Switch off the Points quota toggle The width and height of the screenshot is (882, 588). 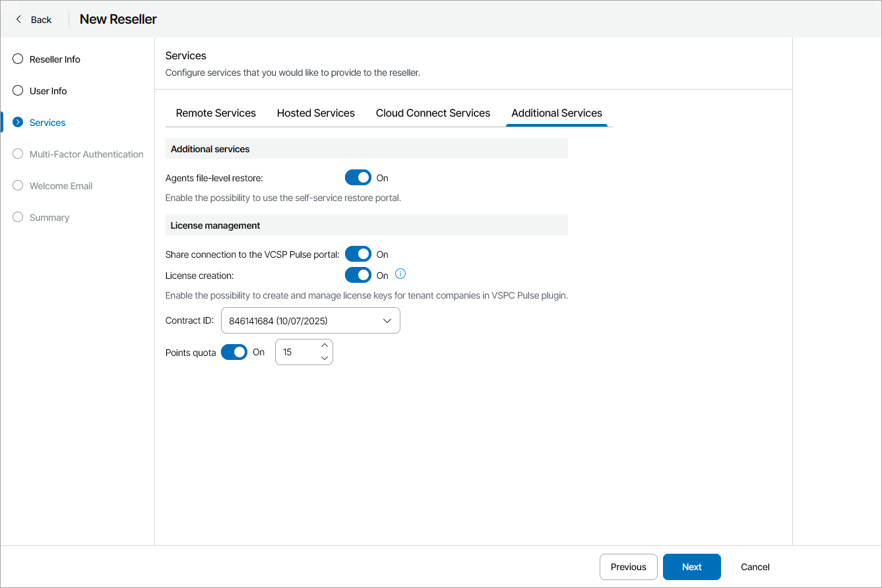coord(234,352)
